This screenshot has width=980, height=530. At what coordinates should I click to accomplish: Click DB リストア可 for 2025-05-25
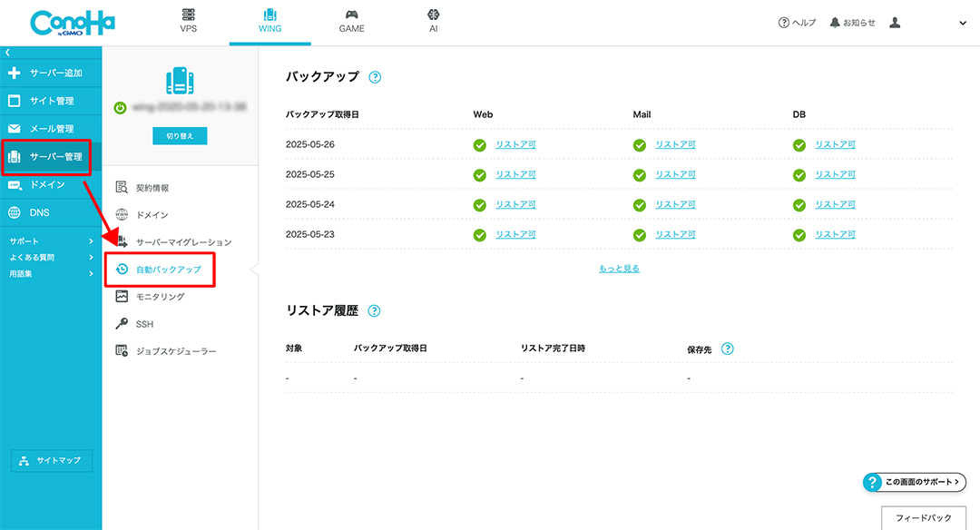(x=836, y=174)
